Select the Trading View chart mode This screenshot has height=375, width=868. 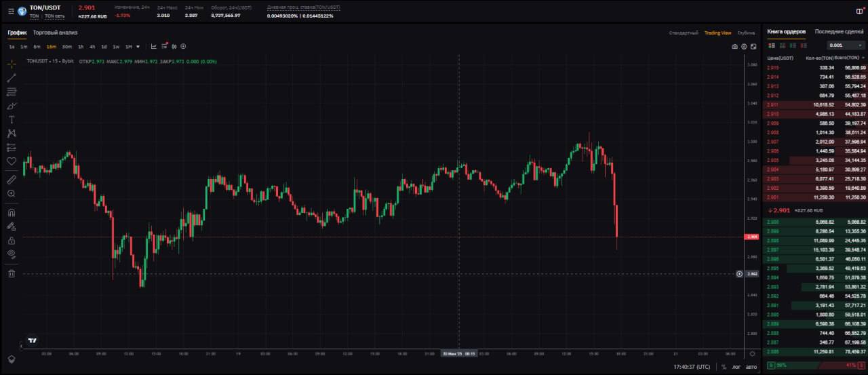717,33
